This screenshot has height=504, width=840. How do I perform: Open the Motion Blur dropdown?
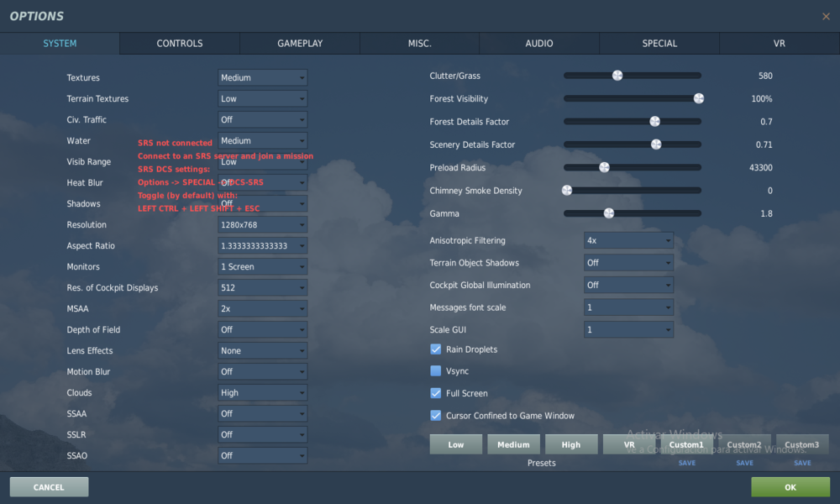[x=262, y=371]
